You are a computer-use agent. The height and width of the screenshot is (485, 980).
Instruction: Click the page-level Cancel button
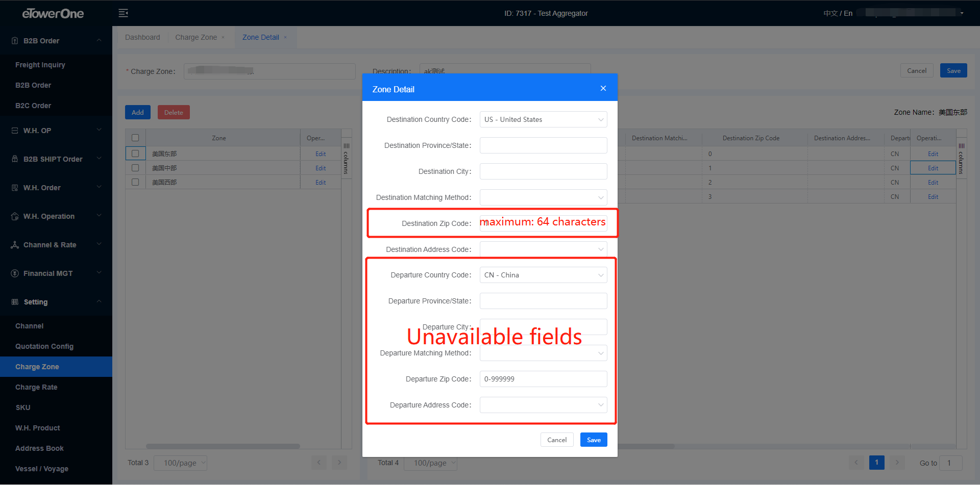pos(917,70)
